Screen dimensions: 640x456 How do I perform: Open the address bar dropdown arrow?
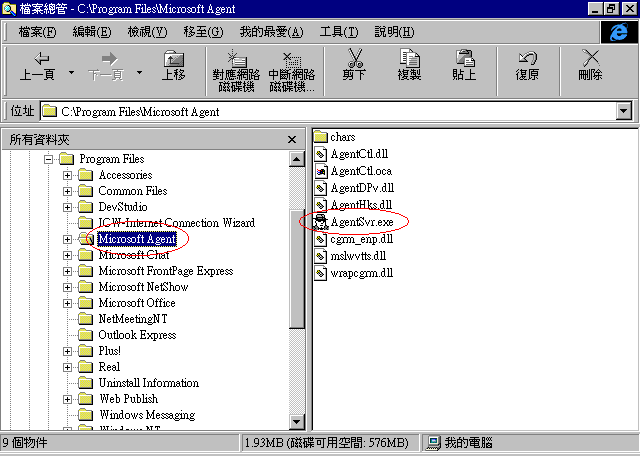(x=623, y=112)
